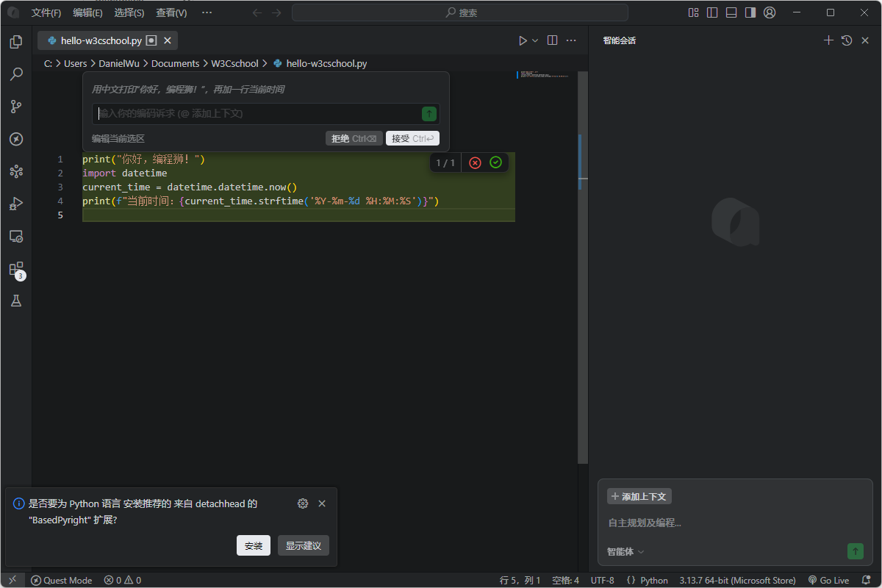The width and height of the screenshot is (882, 588).
Task: Click 3.13.7 64-bit interpreter selector
Action: point(738,580)
